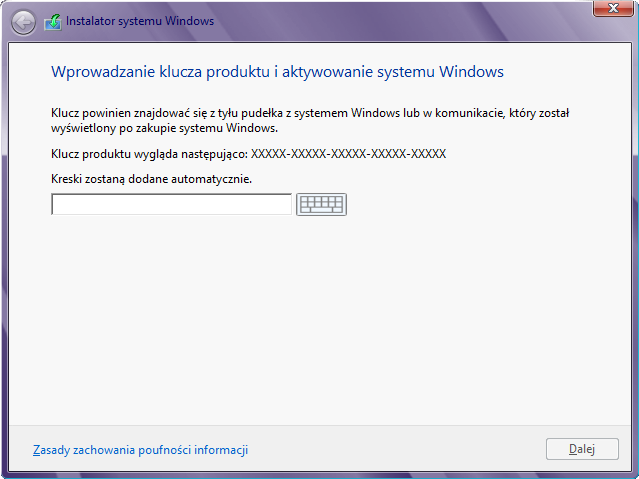Click the back arrow button
This screenshot has height=479, width=639.
click(23, 22)
